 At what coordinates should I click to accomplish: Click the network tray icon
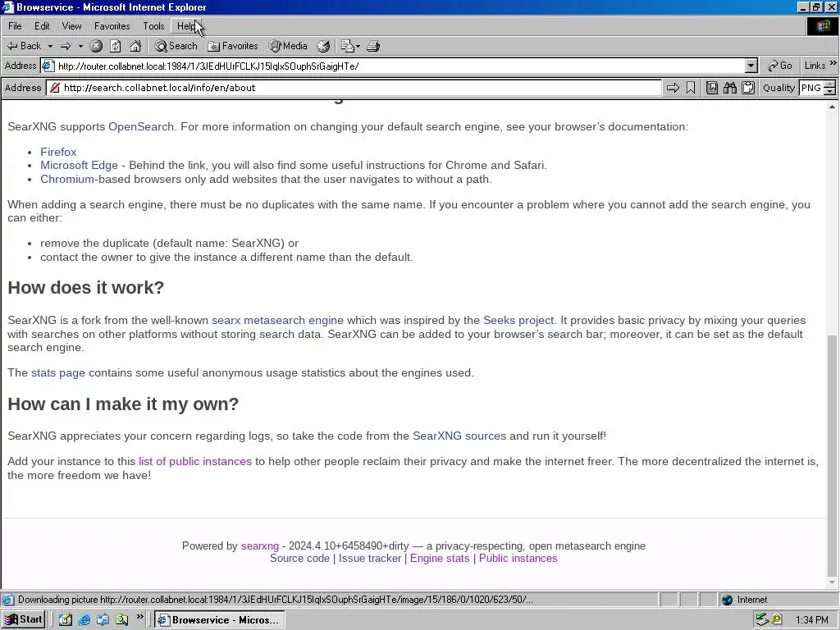pyautogui.click(x=761, y=620)
